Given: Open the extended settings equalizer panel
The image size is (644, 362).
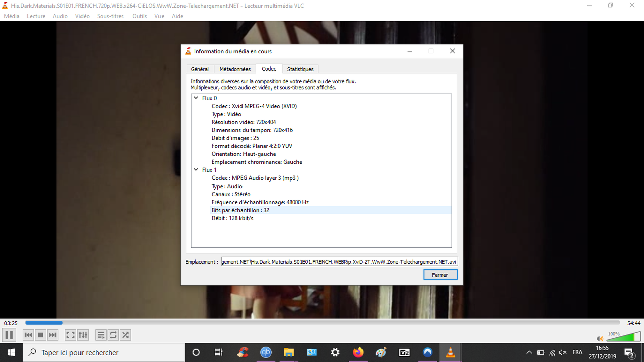Looking at the screenshot, I should 83,335.
